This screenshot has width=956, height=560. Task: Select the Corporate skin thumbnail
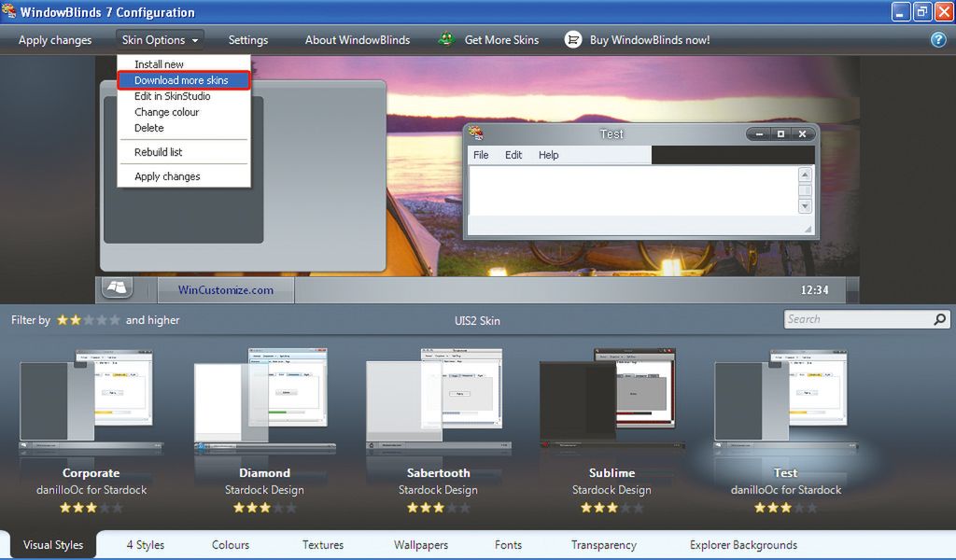91,402
